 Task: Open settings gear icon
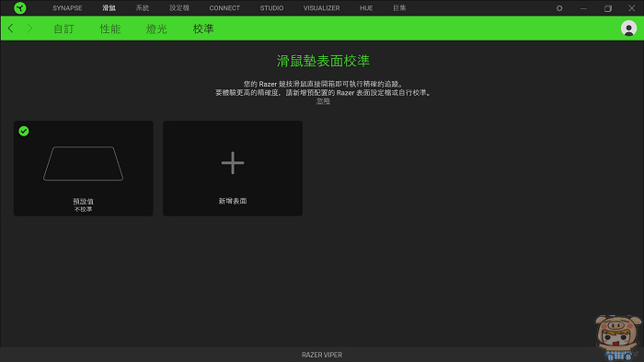pyautogui.click(x=559, y=8)
